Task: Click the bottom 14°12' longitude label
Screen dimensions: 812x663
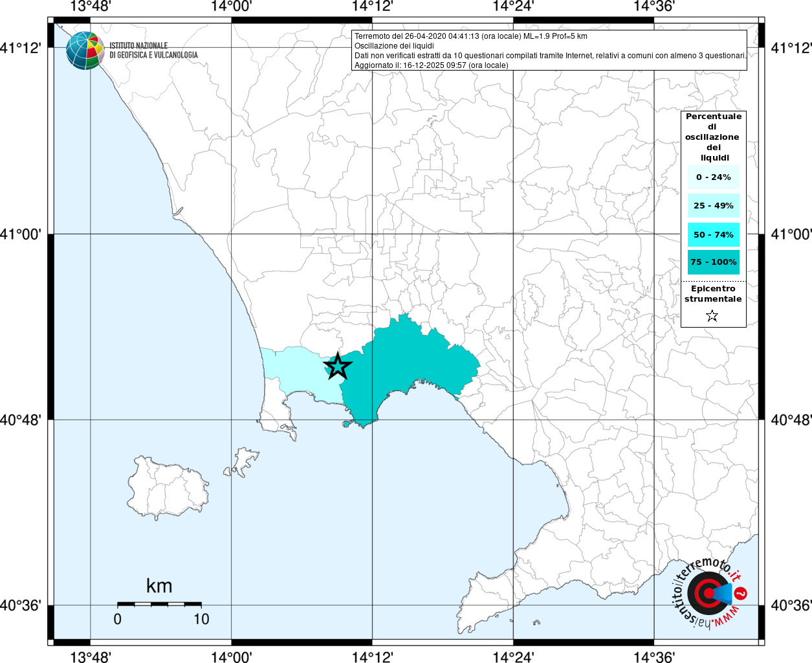Action: [373, 657]
